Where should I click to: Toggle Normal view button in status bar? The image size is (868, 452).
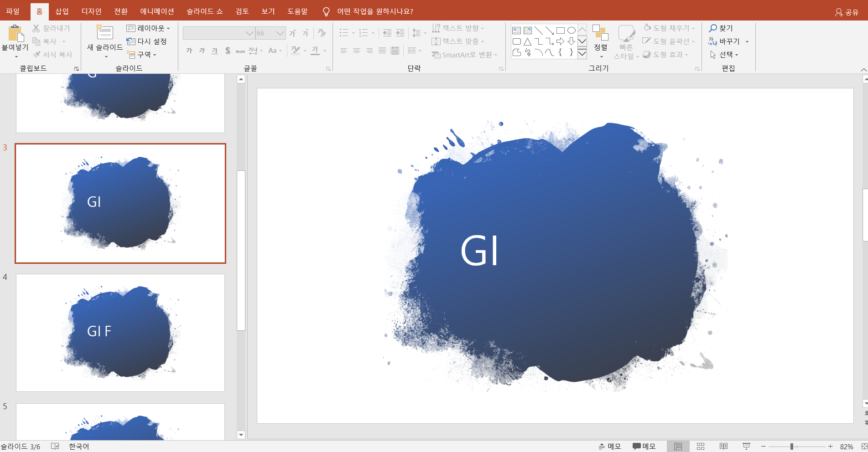pyautogui.click(x=678, y=447)
